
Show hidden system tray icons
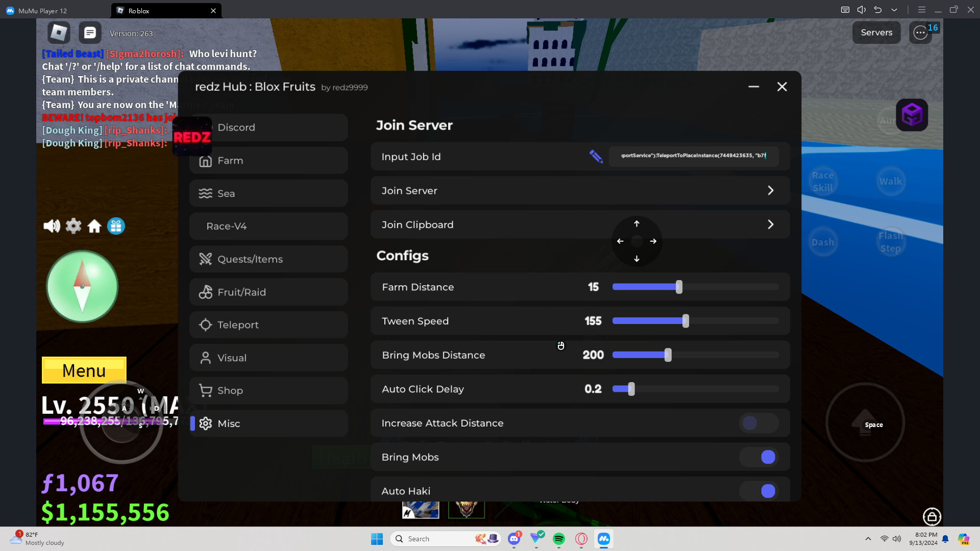click(868, 539)
